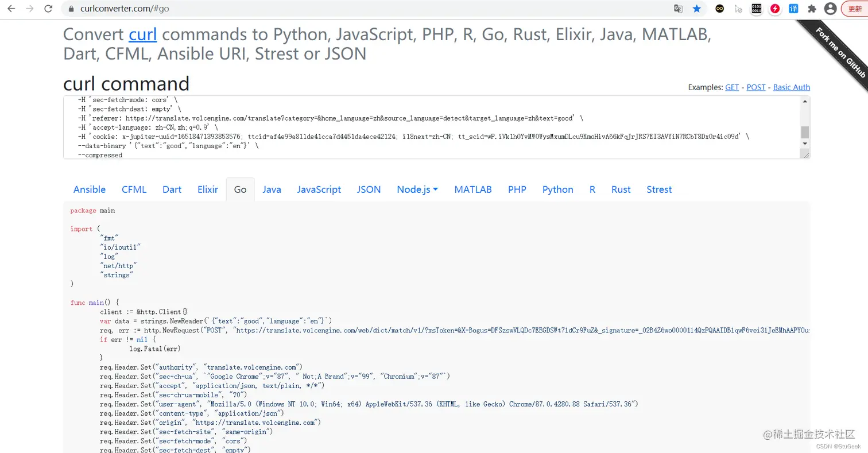Open the Extensions puzzle menu

pyautogui.click(x=812, y=9)
